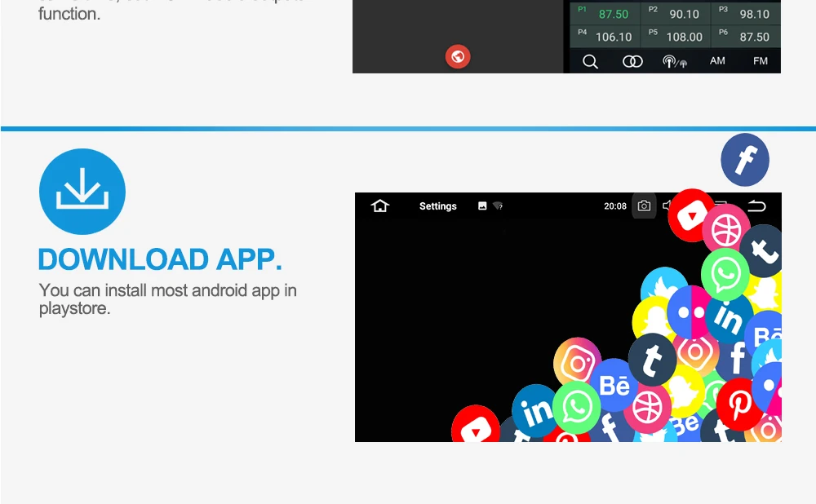Tap the Twitter bird icon above Snapchat
Screen dimensions: 816x504
point(663,285)
